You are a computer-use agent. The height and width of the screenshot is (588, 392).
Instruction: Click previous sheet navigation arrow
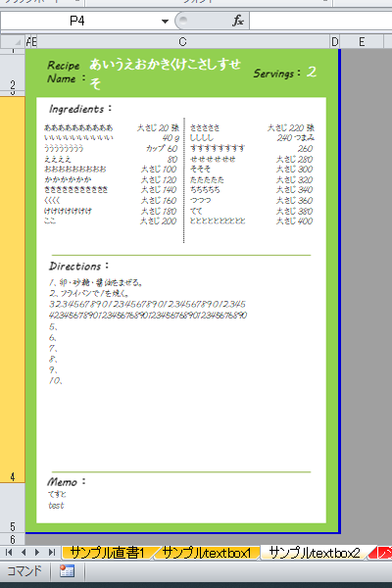(24, 552)
